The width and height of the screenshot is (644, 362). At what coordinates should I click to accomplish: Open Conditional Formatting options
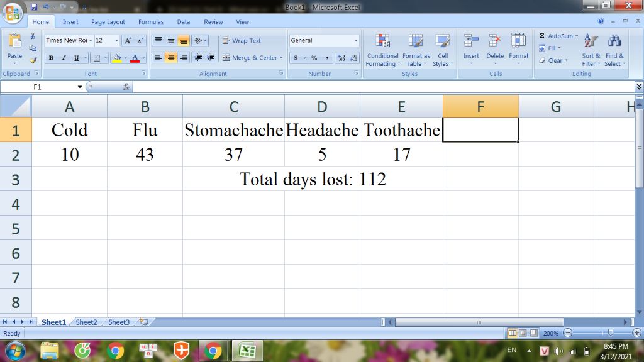[382, 50]
